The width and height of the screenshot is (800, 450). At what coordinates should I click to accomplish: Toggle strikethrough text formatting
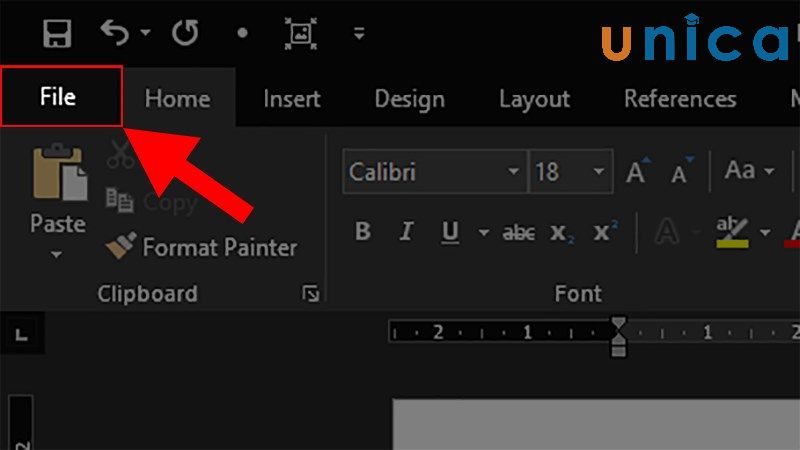click(x=518, y=233)
